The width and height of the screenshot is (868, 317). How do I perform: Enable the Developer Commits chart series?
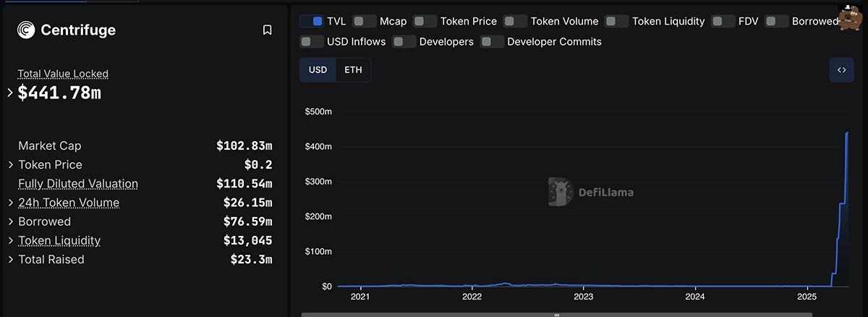click(x=492, y=41)
